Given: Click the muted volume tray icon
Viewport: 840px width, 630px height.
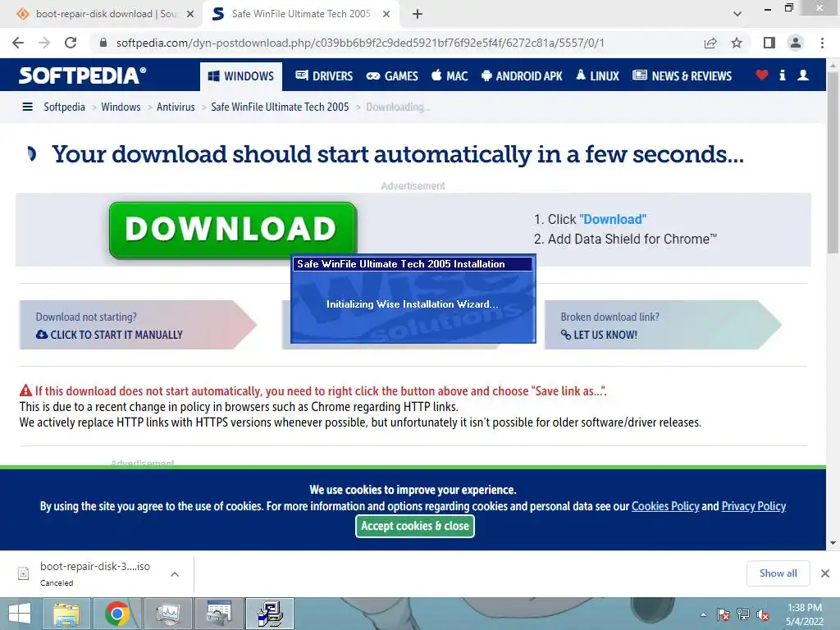Looking at the screenshot, I should [763, 614].
